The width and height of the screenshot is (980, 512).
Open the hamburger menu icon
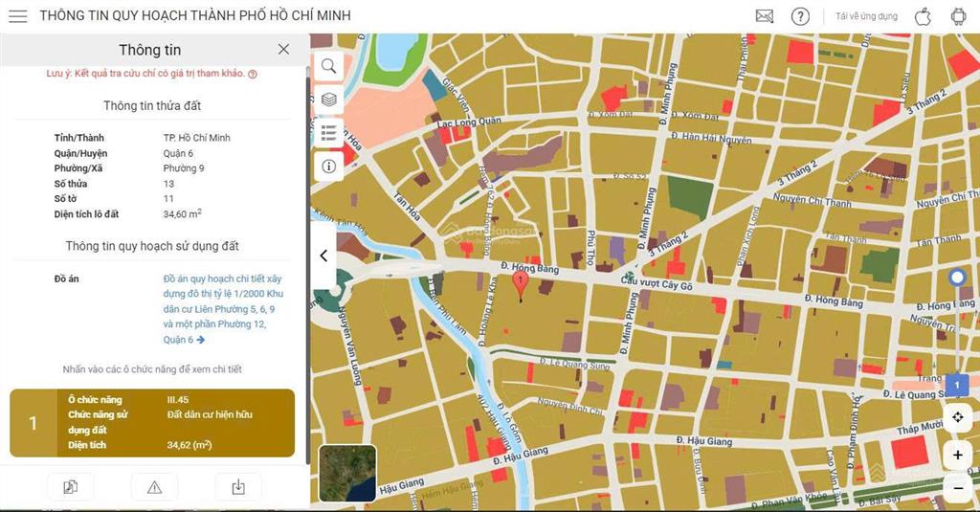[17, 15]
